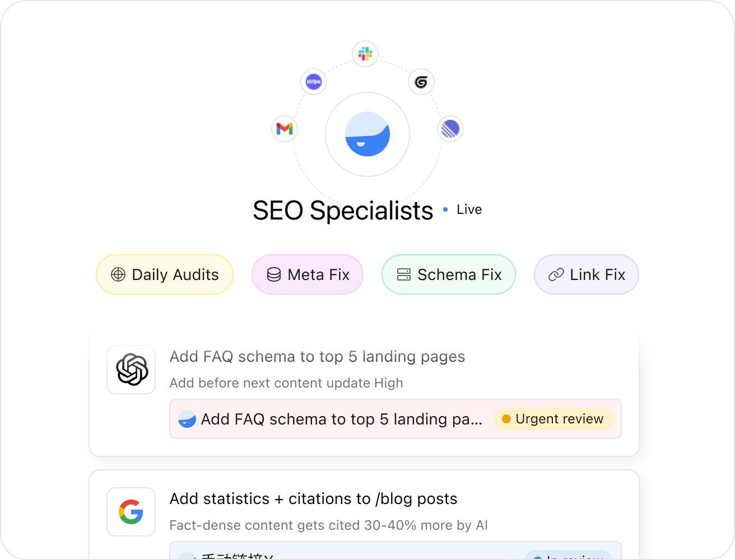Image resolution: width=735 pixels, height=560 pixels.
Task: Click the avatar in the pink subtask row
Action: (x=187, y=419)
